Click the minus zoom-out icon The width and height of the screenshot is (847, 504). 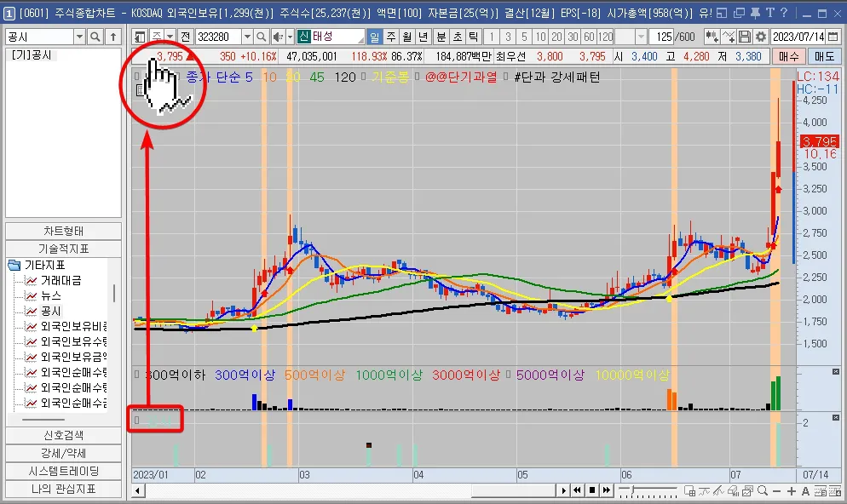(777, 491)
